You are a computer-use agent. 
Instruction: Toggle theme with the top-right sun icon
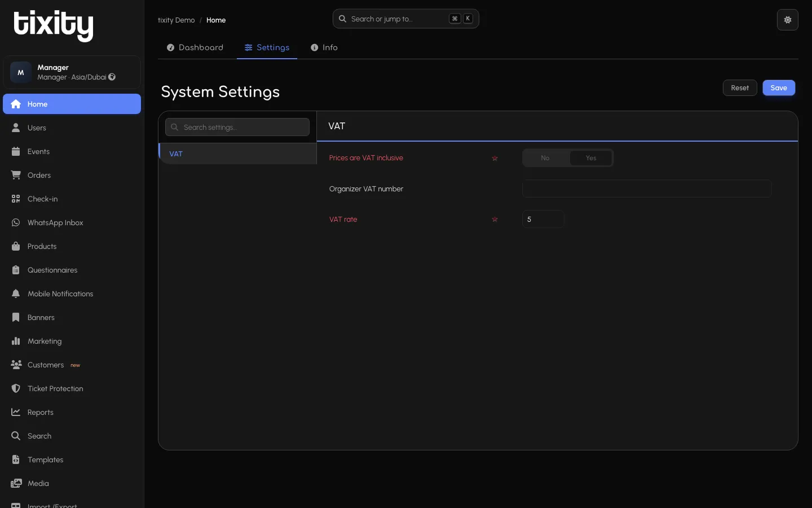tap(788, 20)
